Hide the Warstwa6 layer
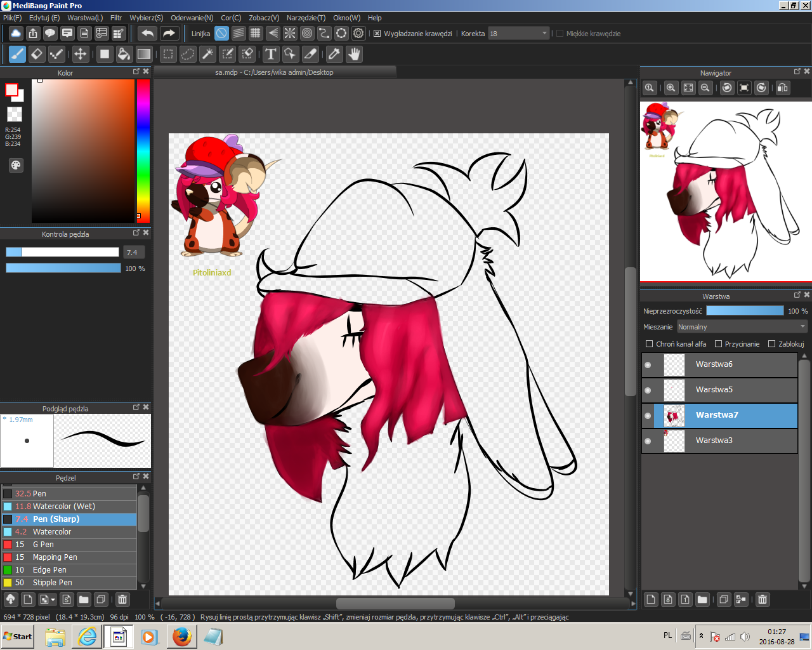Screen dimensions: 812x650 click(648, 365)
